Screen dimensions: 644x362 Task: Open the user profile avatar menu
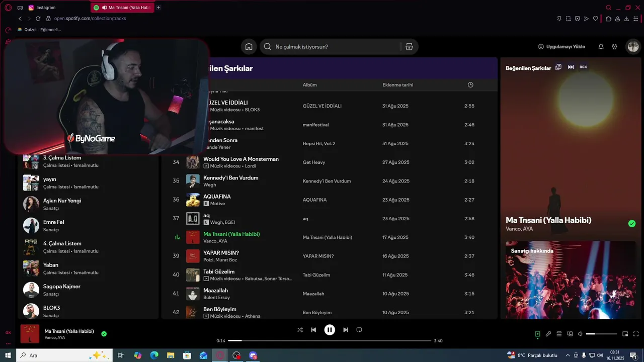[x=632, y=47]
